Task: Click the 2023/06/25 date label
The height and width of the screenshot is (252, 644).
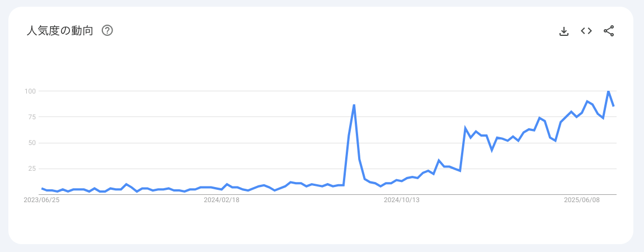Action: (x=42, y=200)
